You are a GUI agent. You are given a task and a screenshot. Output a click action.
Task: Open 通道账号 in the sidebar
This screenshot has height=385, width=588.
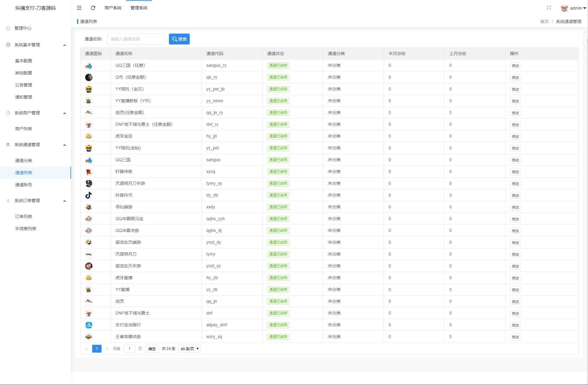[24, 185]
